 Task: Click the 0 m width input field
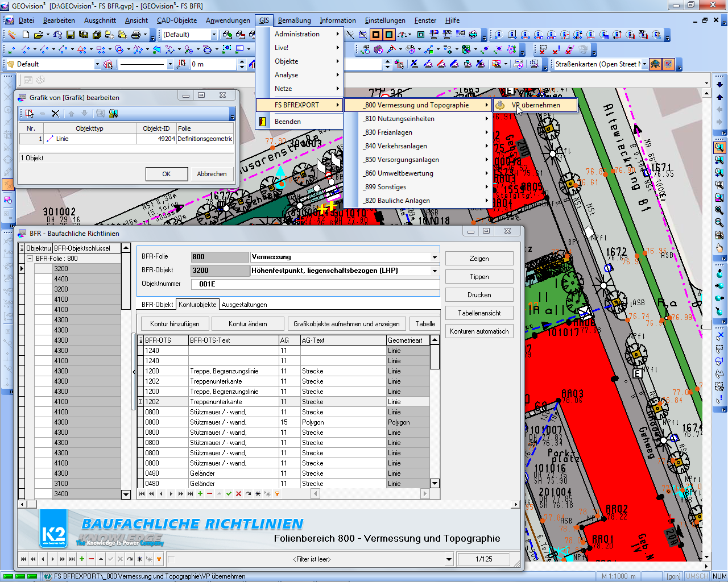pos(213,64)
